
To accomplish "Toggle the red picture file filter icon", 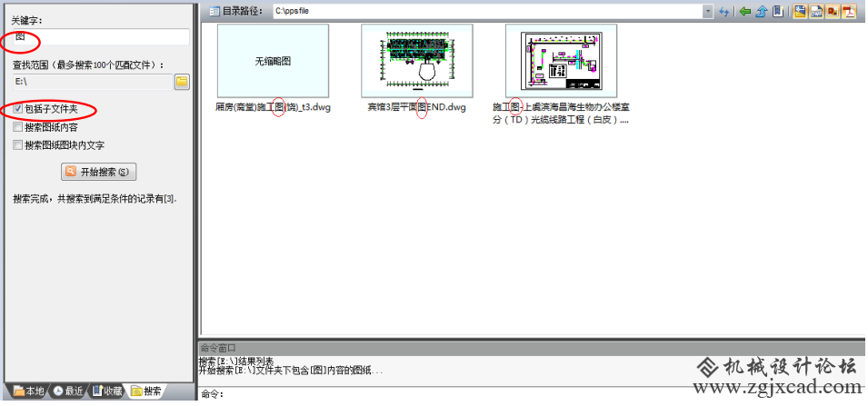I will [x=832, y=12].
